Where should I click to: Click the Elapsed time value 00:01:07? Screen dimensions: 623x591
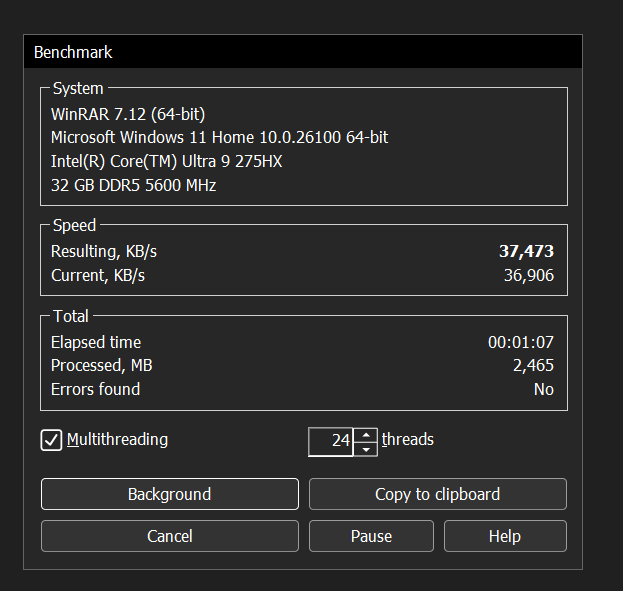[520, 342]
